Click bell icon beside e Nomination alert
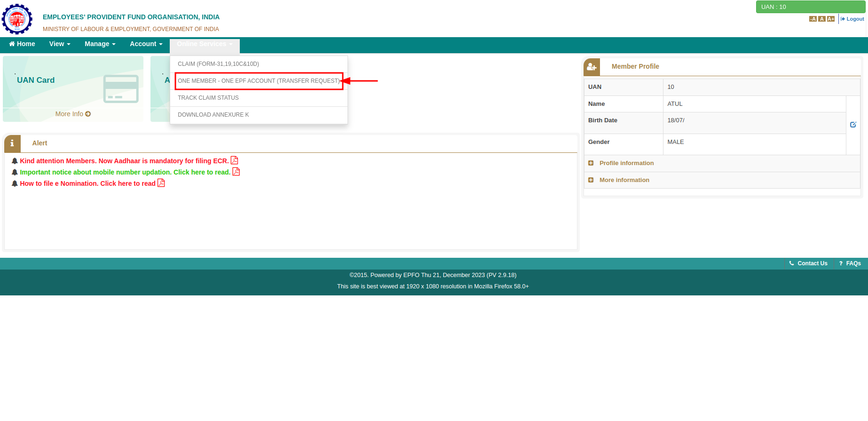868x421 pixels. [15, 183]
